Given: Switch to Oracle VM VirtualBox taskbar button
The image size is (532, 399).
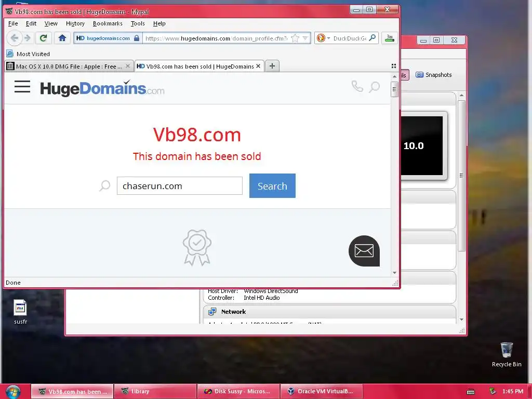Looking at the screenshot, I should coord(322,391).
